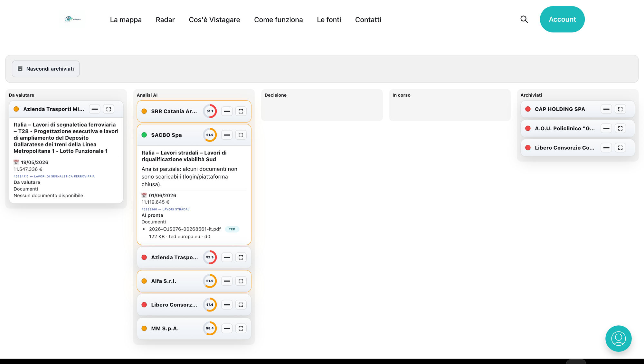Open the user support chat bubble icon
Screen dimensions: 644x364
click(x=618, y=339)
